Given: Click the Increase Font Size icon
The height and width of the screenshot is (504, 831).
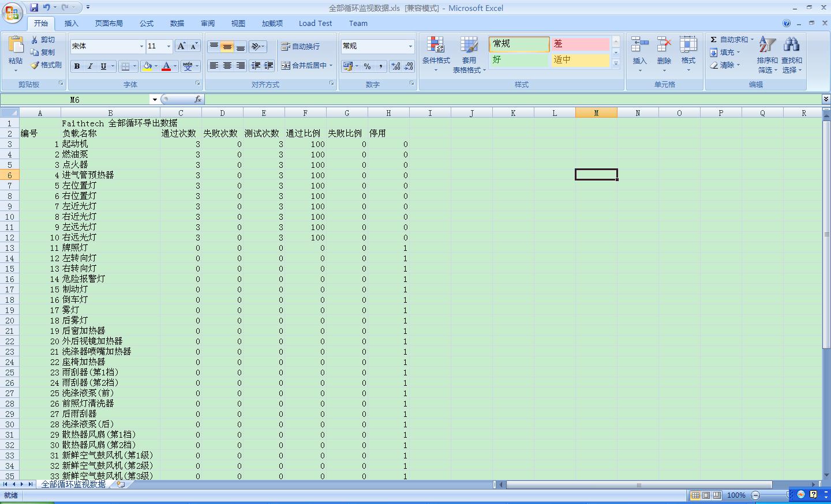Looking at the screenshot, I should (182, 46).
